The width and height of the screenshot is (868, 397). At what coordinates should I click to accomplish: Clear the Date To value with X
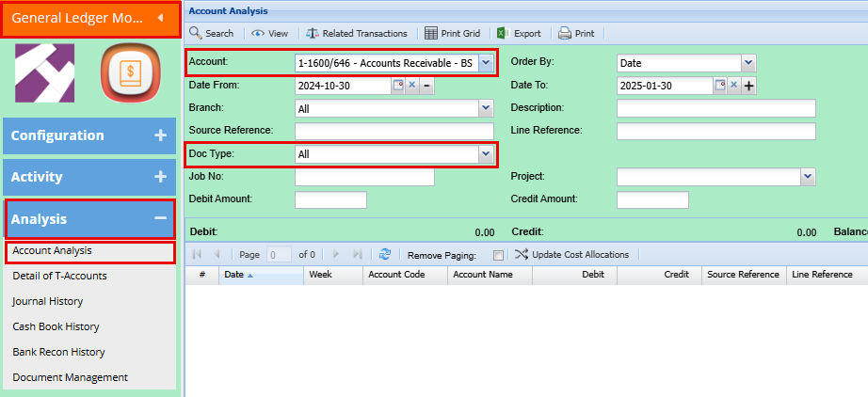click(733, 86)
